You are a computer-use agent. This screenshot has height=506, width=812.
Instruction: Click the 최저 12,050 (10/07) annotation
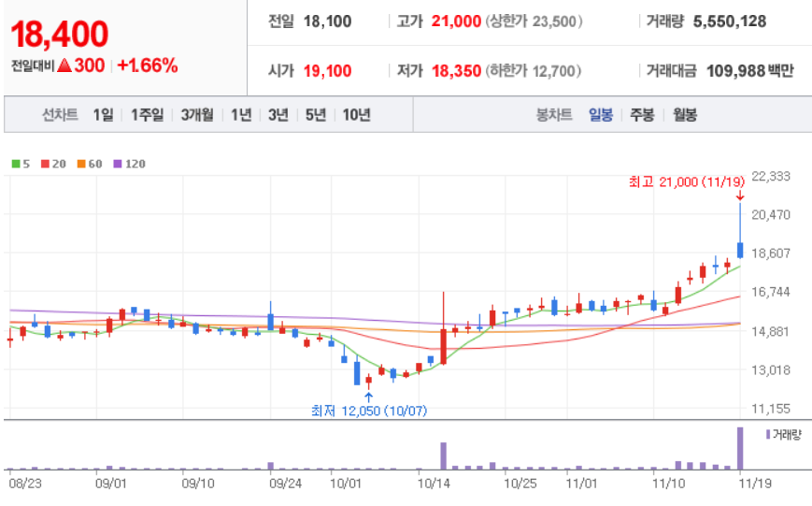(369, 411)
